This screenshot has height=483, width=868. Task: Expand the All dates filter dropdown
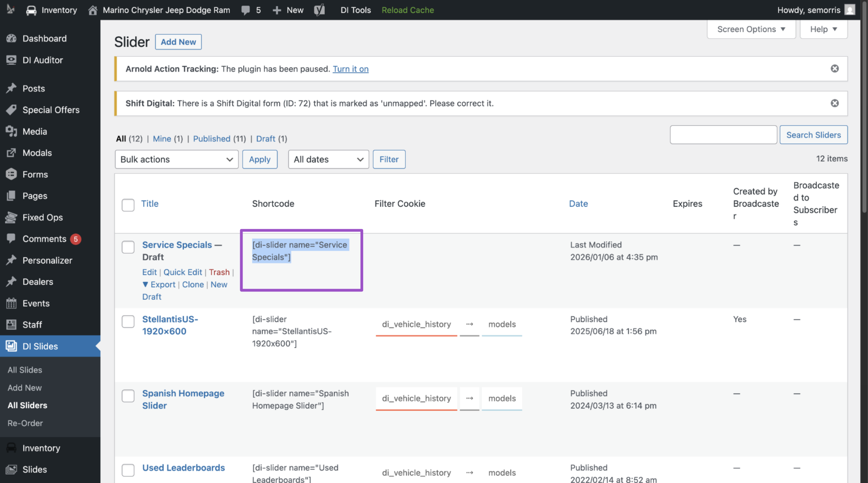coord(329,159)
